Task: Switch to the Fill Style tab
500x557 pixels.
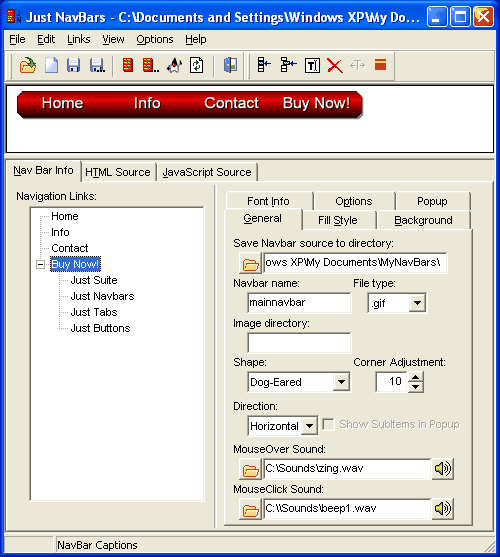Action: 338,220
